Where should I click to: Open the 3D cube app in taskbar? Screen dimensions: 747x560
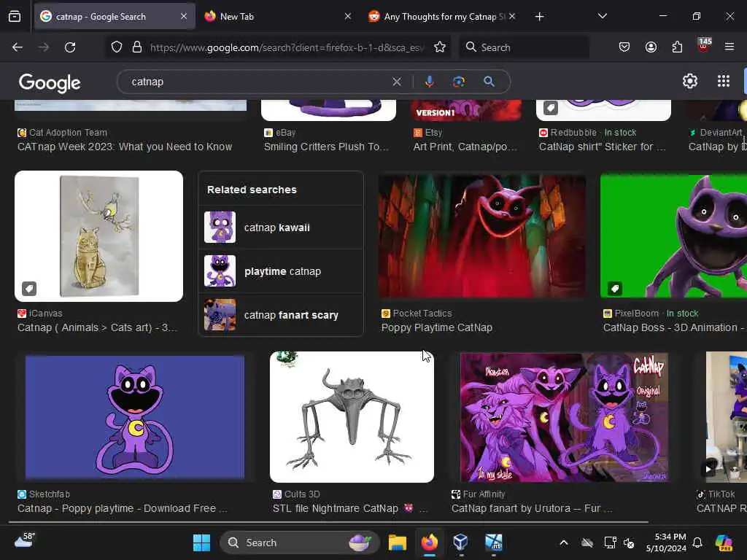(460, 542)
